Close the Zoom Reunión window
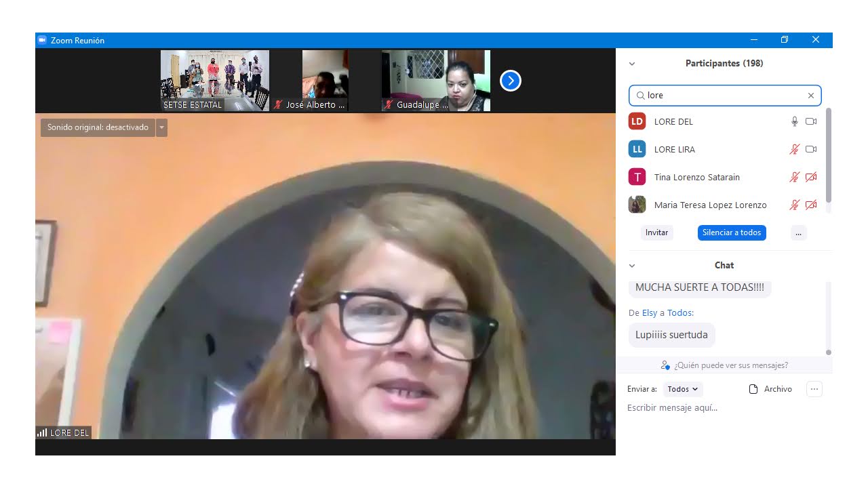868x488 pixels. pos(816,40)
